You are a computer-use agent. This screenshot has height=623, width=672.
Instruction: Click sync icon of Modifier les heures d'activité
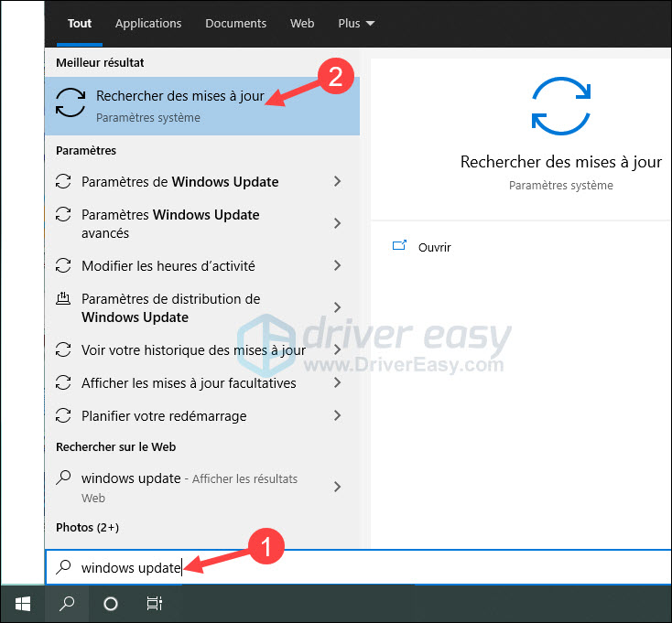(x=63, y=265)
